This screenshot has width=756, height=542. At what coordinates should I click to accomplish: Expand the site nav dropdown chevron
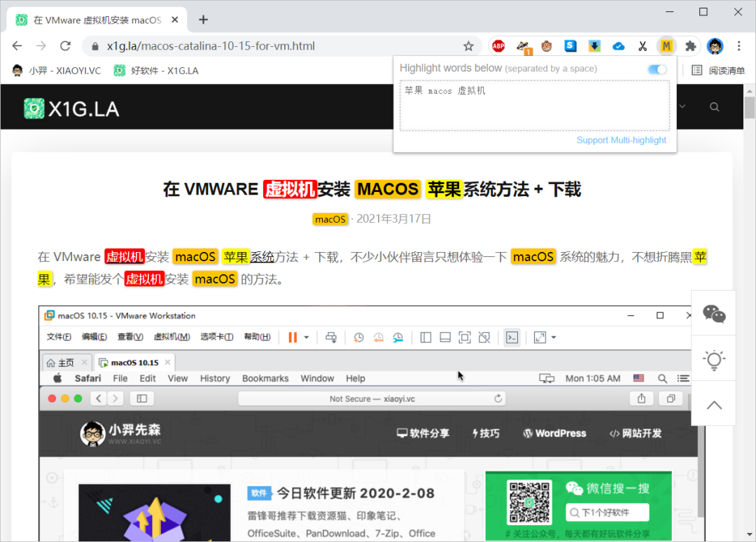(682, 106)
